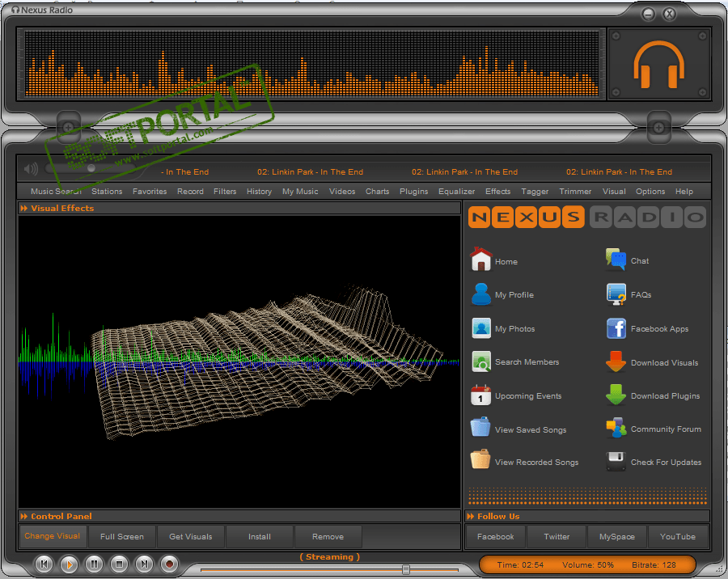Open the Effects menu

[497, 192]
